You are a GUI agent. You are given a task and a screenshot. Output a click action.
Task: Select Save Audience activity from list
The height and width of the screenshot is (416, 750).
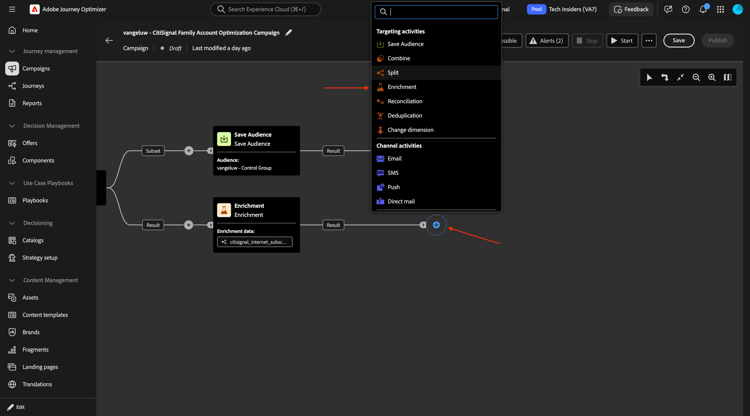(x=436, y=44)
